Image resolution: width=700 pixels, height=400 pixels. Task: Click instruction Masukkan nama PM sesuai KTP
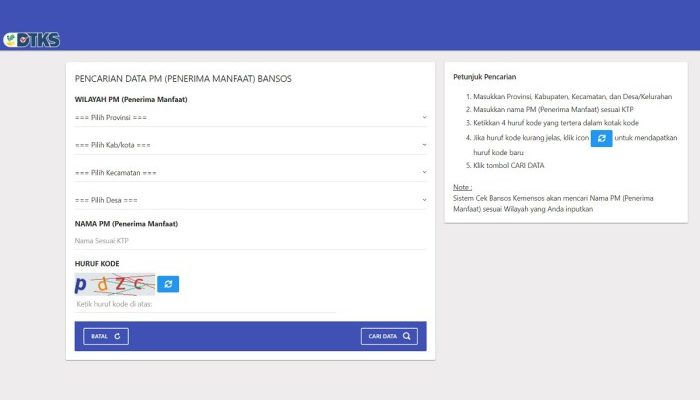[553, 109]
